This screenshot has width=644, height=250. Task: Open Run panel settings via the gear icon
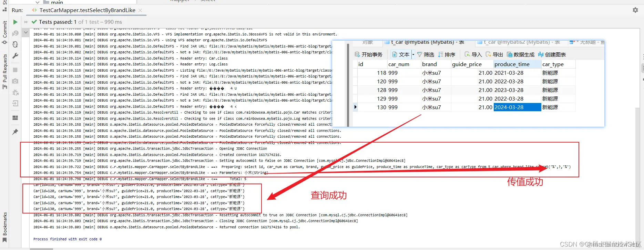pos(635,10)
